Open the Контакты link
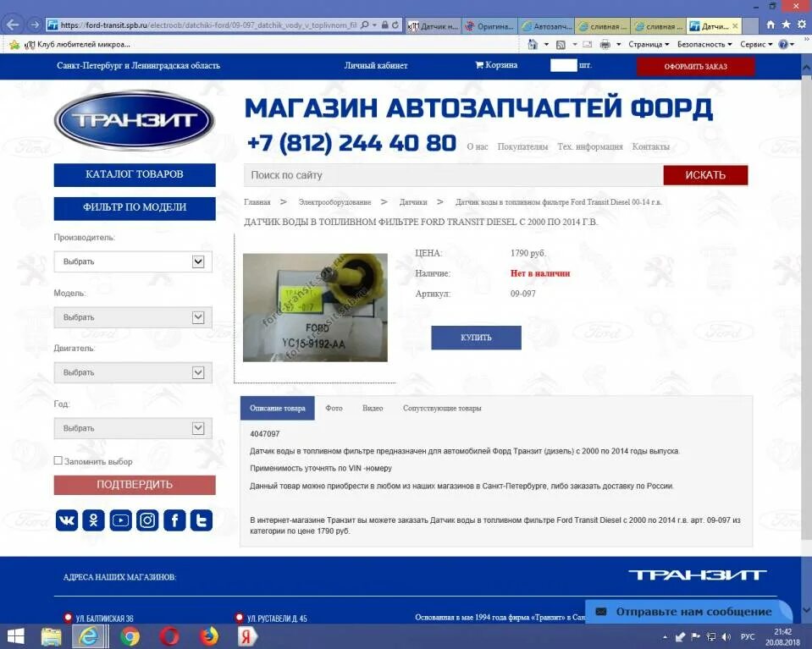812x649 pixels. click(x=651, y=146)
